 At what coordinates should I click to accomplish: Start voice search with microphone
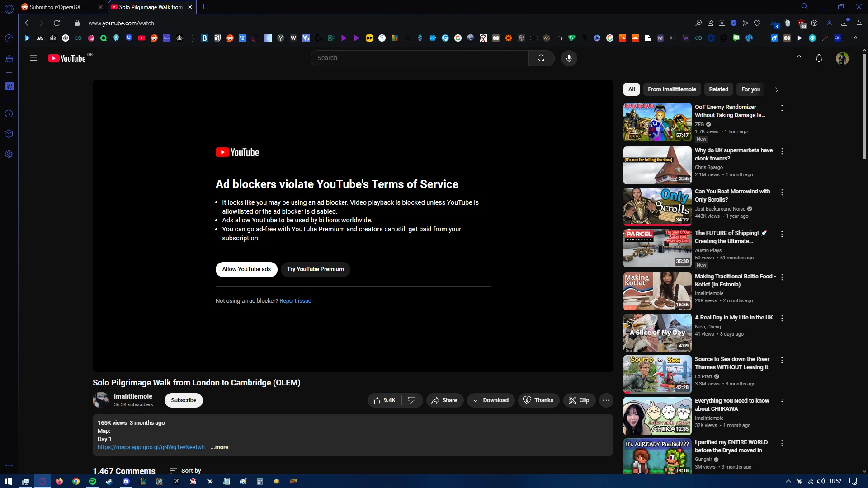[x=569, y=58]
